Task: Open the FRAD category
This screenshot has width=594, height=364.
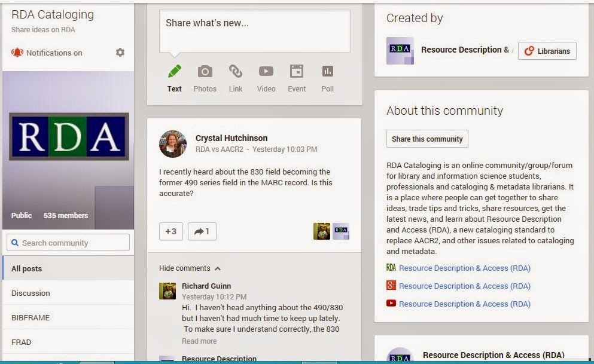Action: [x=68, y=342]
